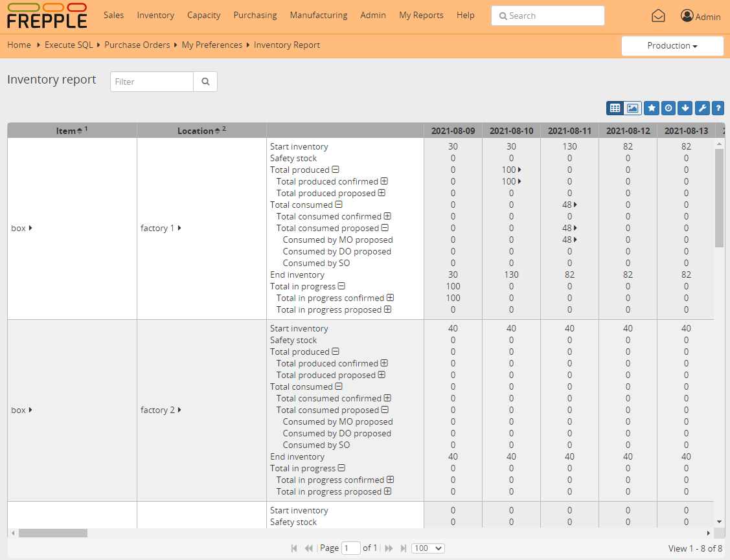Drill into the box item in factory 1
This screenshot has height=560, width=730.
[18, 228]
